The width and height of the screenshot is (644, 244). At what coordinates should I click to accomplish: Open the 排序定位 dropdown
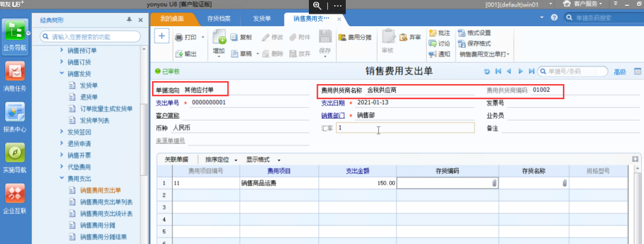click(221, 159)
